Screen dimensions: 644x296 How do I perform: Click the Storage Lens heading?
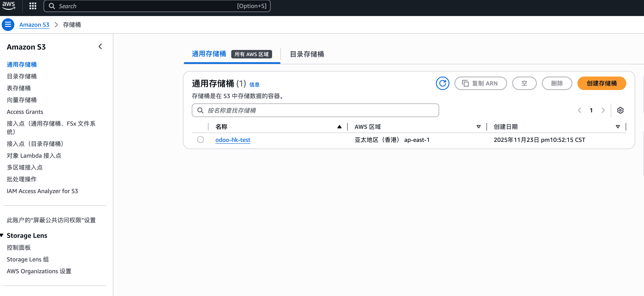click(x=27, y=235)
